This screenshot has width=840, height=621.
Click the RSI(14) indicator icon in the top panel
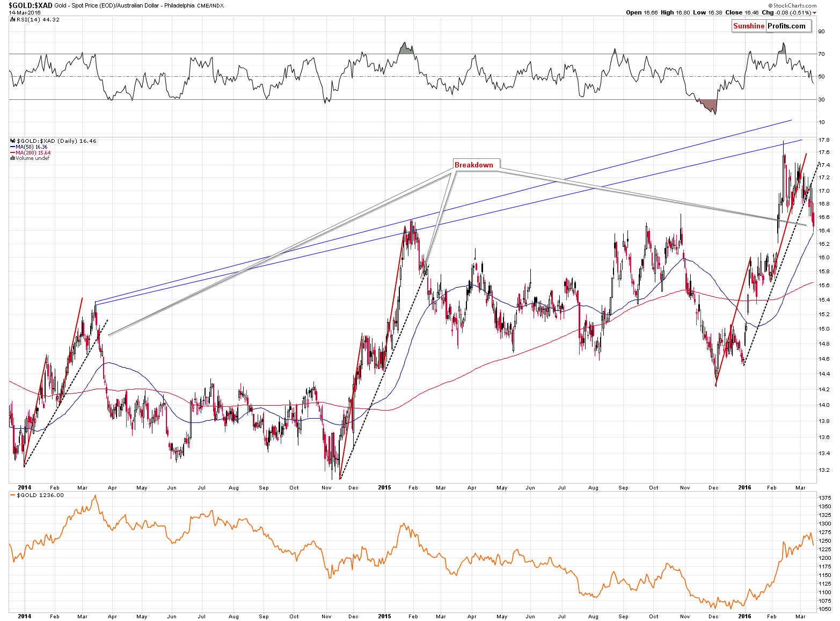click(11, 19)
